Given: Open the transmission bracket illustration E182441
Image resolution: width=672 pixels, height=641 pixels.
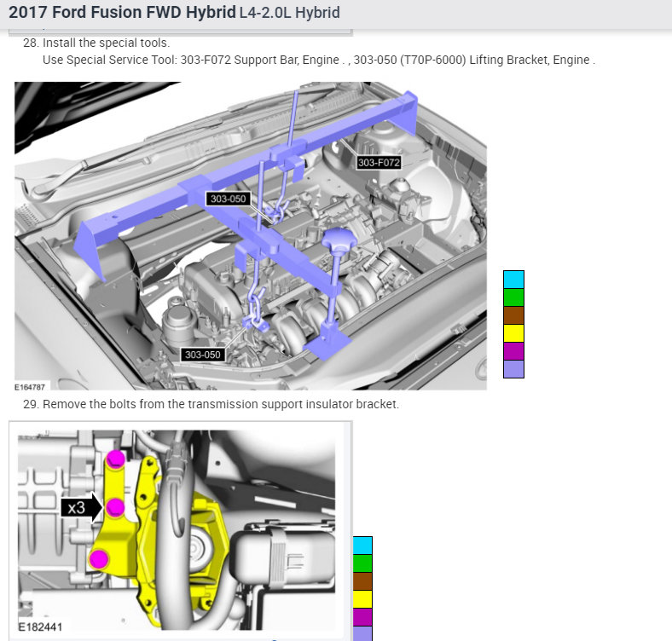Looking at the screenshot, I should pos(177,530).
